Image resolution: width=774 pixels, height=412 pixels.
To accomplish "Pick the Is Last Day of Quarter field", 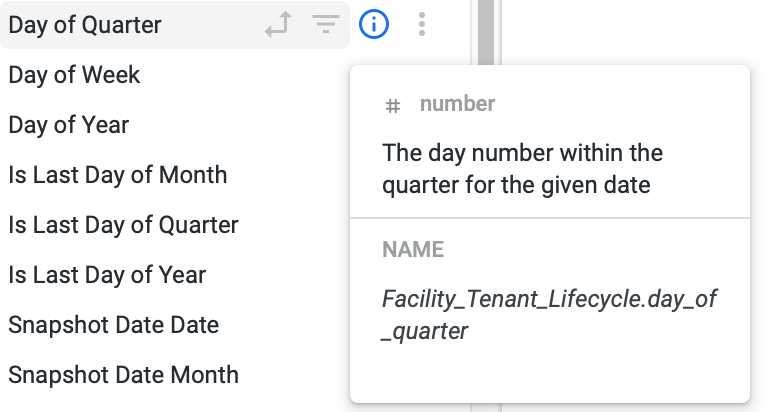I will [x=123, y=225].
